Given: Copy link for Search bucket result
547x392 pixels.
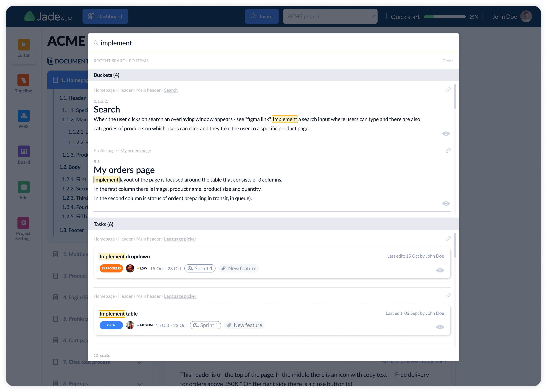Looking at the screenshot, I should tap(448, 90).
